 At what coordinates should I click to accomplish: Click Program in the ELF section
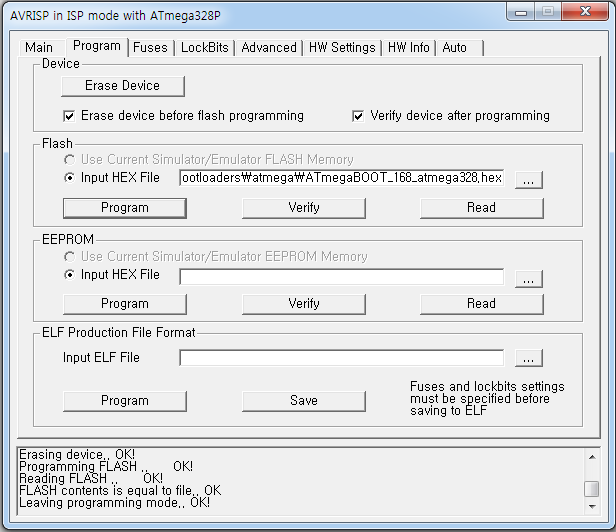(125, 401)
